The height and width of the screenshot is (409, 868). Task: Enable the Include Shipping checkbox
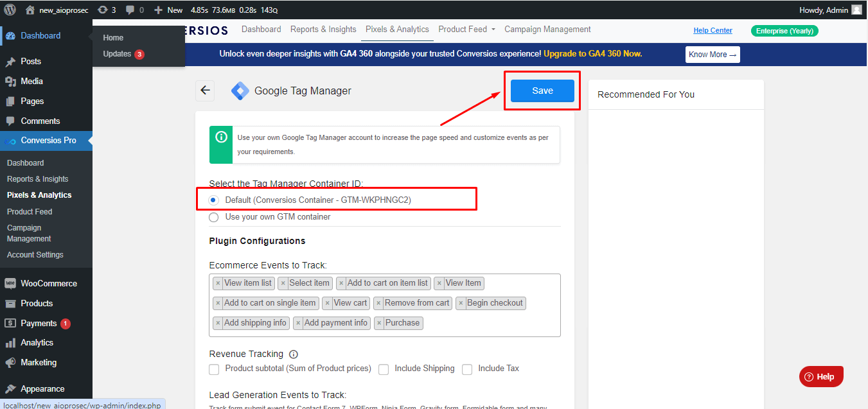tap(384, 369)
